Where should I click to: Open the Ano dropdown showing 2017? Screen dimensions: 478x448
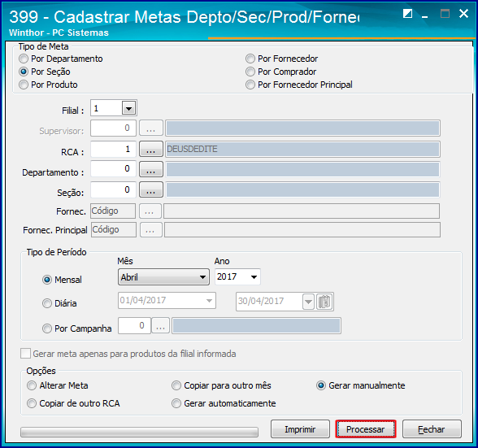(254, 277)
